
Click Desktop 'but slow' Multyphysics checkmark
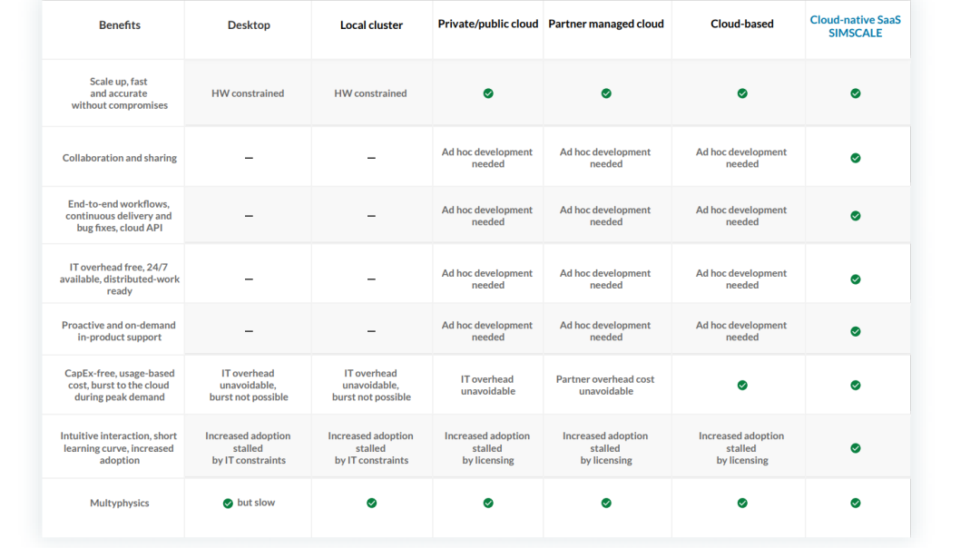[x=228, y=503]
